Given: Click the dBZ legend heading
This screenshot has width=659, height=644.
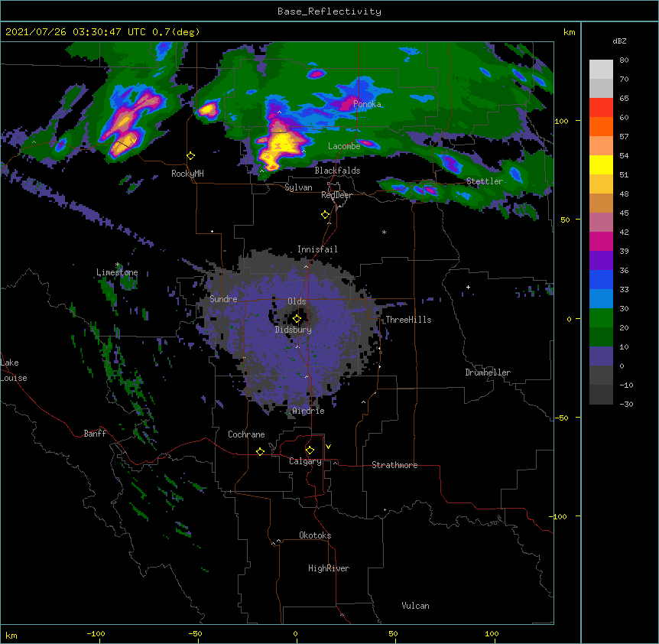Looking at the screenshot, I should (x=619, y=41).
